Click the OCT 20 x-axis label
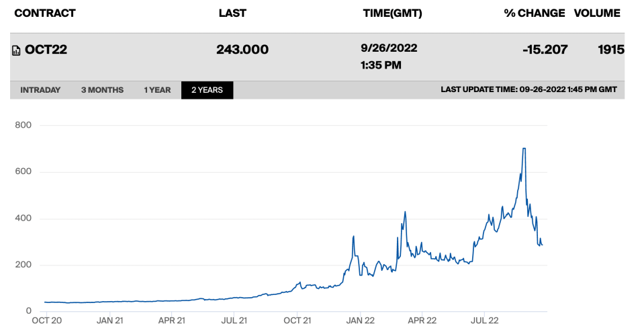Image resolution: width=644 pixels, height=336 pixels. click(x=47, y=321)
